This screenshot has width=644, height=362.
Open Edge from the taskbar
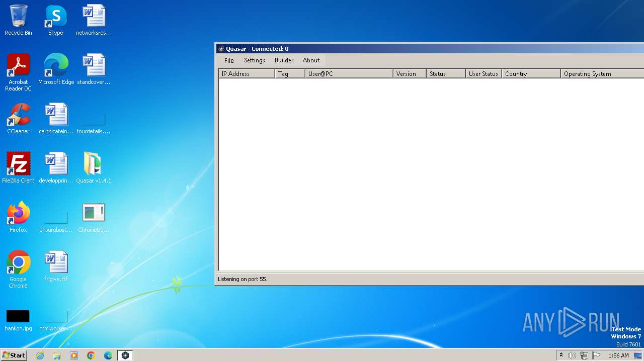point(108,355)
